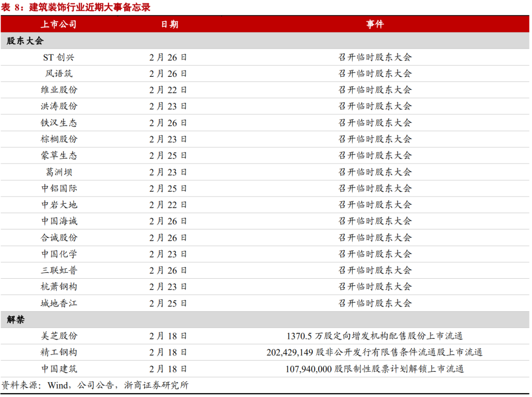
Task: Select company cell 杭萧钢构
Action: (59, 287)
